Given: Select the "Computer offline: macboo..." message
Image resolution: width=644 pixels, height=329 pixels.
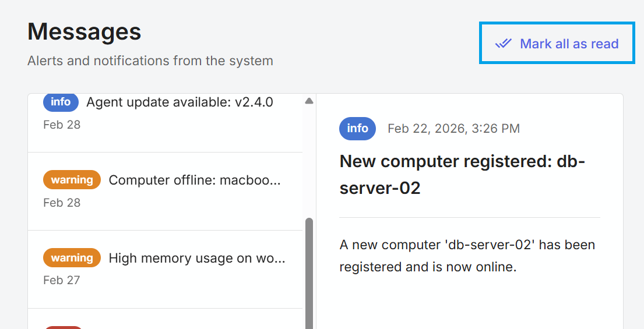Looking at the screenshot, I should click(x=195, y=181).
